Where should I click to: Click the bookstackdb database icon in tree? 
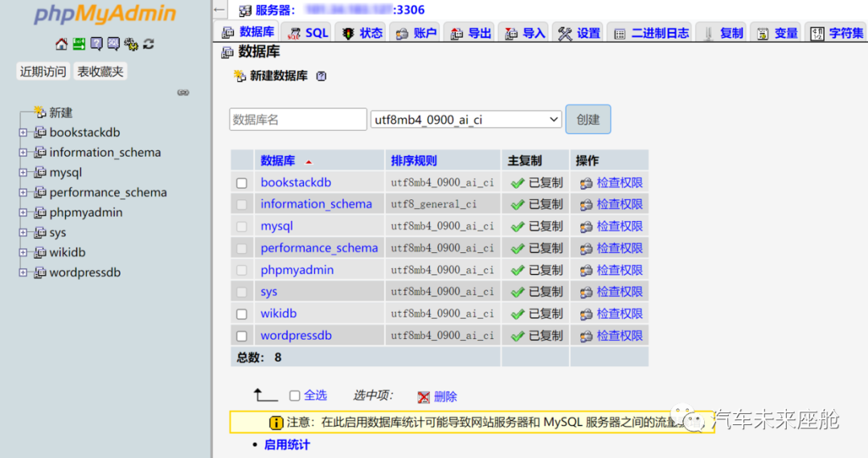(40, 133)
